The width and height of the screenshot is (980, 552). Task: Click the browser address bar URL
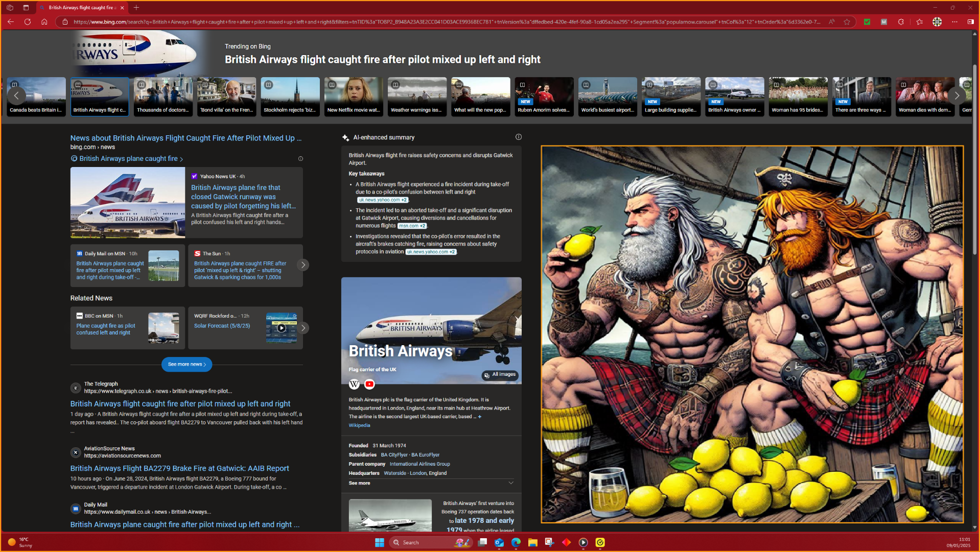click(447, 21)
